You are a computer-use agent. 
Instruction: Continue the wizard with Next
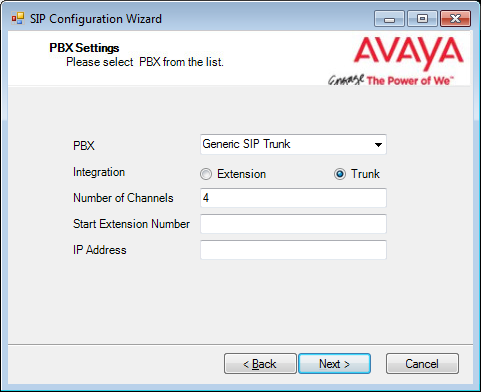pyautogui.click(x=334, y=364)
